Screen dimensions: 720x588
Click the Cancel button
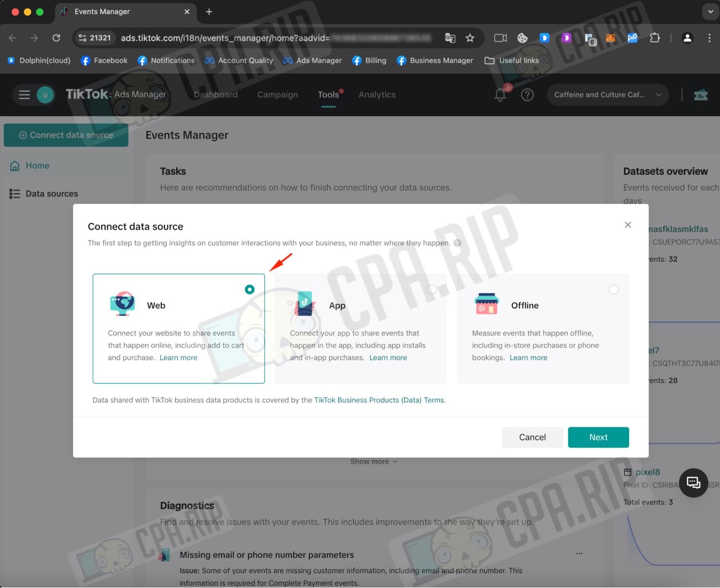(x=532, y=437)
